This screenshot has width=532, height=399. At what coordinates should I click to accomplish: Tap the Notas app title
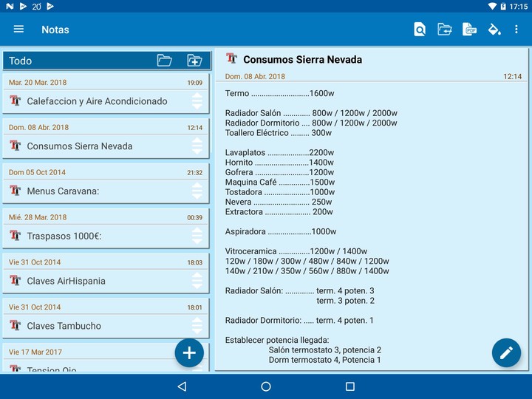pyautogui.click(x=55, y=30)
